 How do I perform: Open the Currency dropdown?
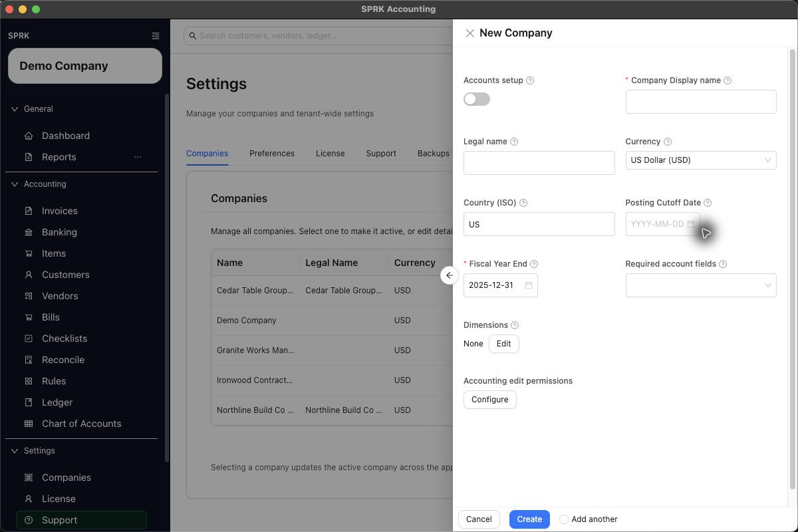701,160
